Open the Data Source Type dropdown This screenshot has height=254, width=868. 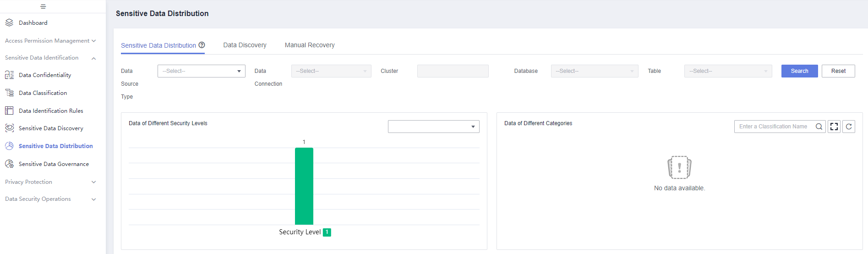pyautogui.click(x=202, y=71)
